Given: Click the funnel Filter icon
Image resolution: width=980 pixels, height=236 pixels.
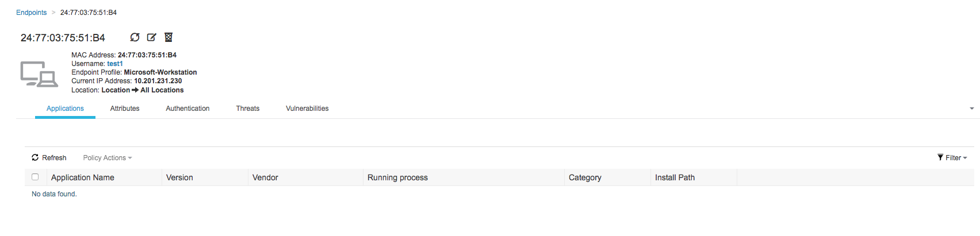Looking at the screenshot, I should tap(940, 157).
